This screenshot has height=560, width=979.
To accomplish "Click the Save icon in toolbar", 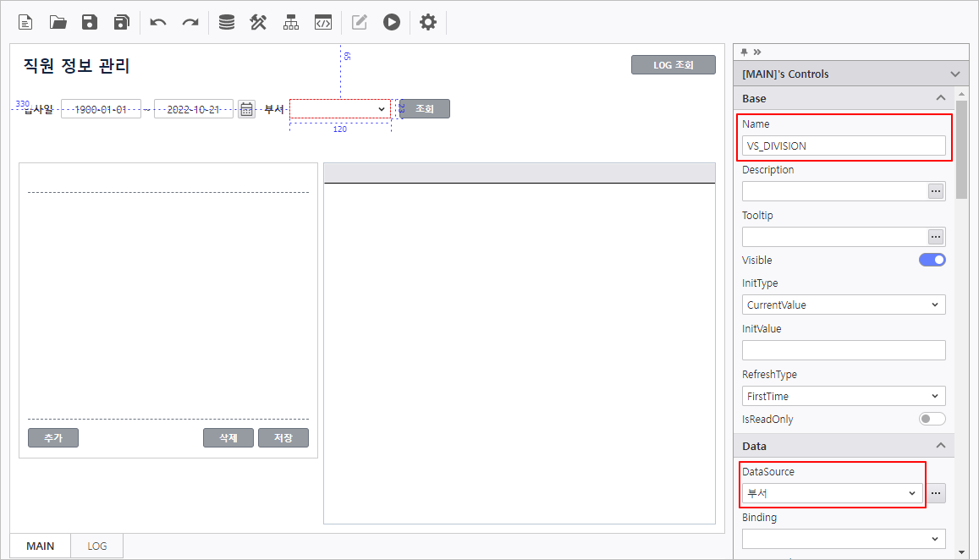I will coord(90,23).
